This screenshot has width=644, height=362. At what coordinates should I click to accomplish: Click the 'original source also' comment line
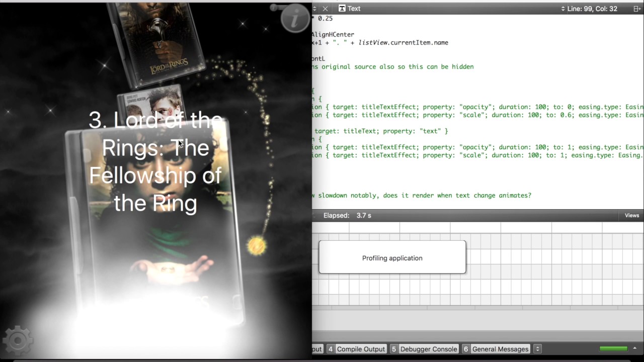click(393, 67)
